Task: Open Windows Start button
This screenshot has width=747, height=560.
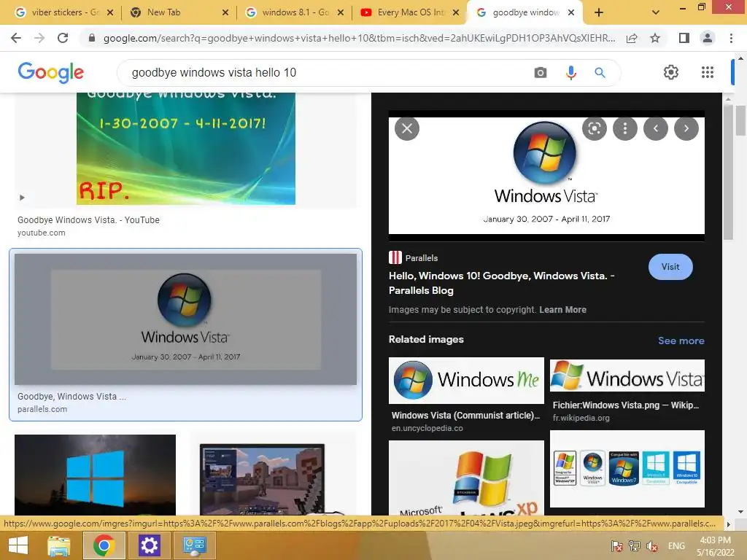Action: [18, 545]
